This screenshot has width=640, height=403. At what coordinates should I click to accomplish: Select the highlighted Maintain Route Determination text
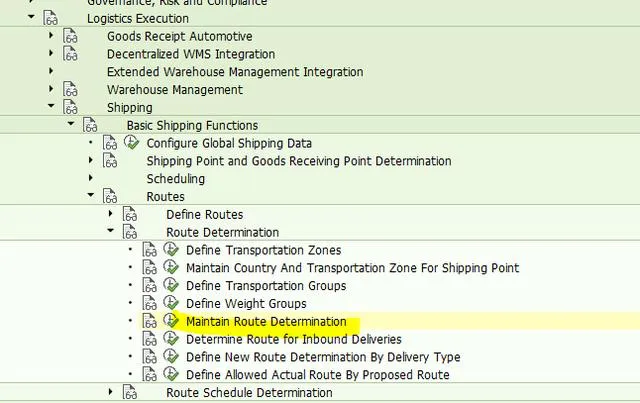click(266, 322)
